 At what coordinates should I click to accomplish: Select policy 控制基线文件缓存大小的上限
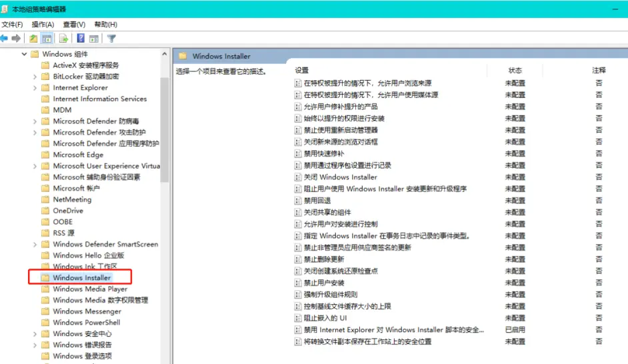click(x=347, y=307)
